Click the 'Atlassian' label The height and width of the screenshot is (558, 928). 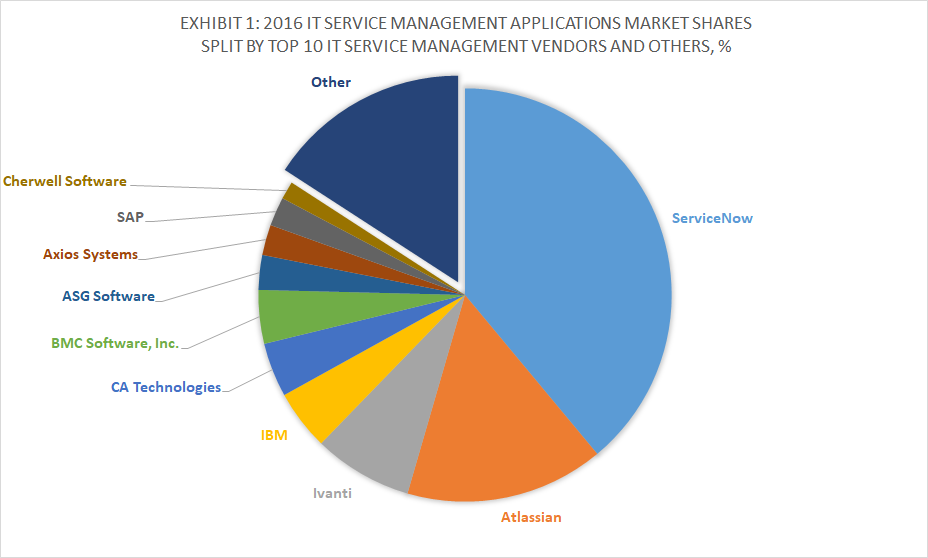pos(531,517)
